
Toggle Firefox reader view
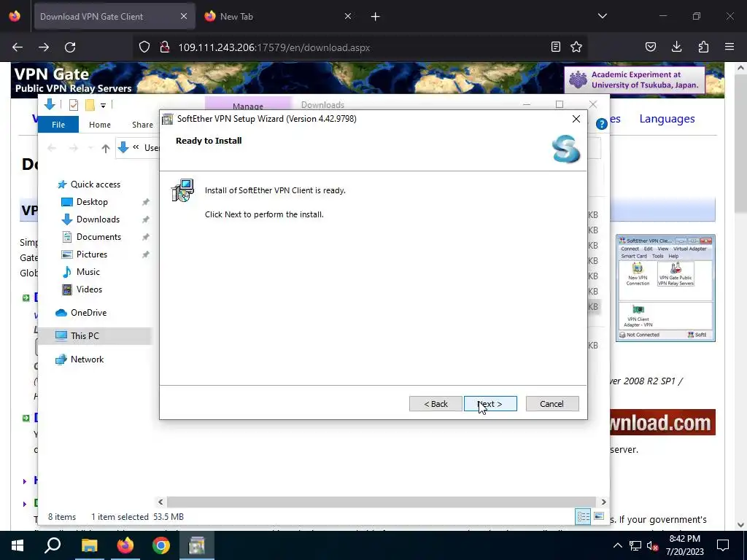pos(555,47)
